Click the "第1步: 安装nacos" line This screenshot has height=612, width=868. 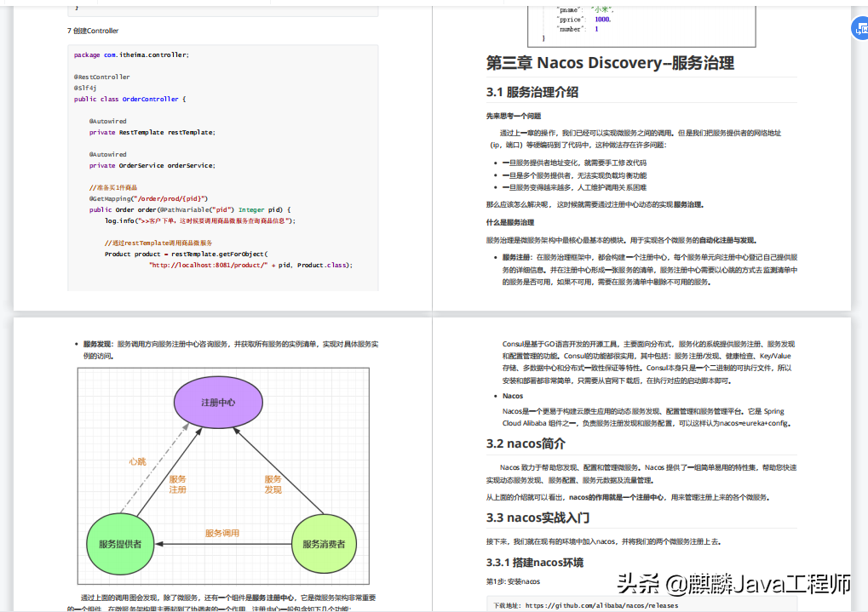[513, 581]
